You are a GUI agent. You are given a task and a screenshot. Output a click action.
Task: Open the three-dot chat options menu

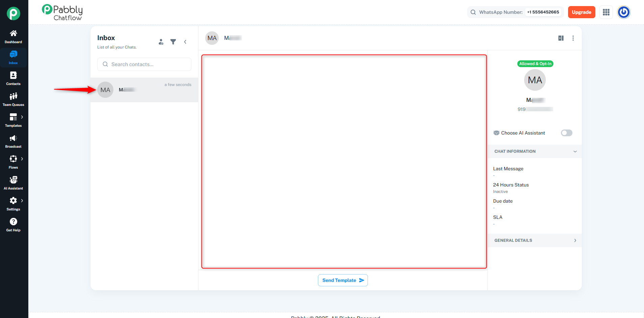click(x=573, y=38)
